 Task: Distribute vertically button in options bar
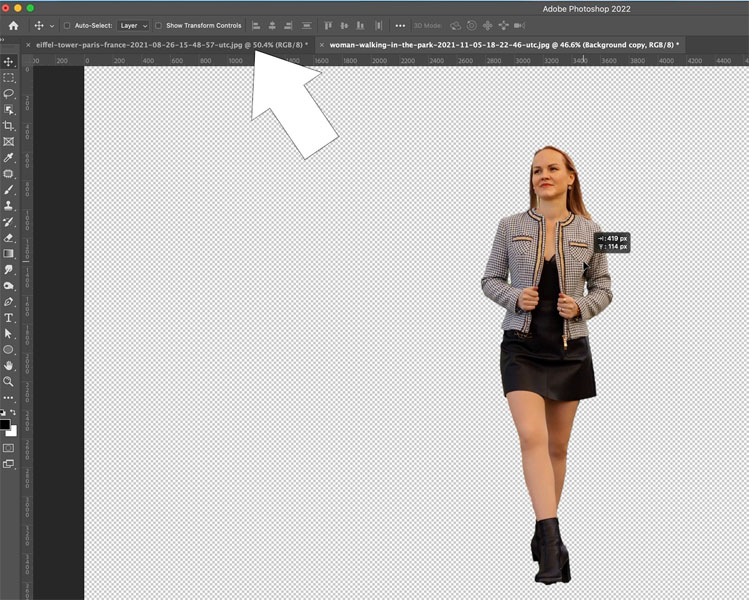307,26
